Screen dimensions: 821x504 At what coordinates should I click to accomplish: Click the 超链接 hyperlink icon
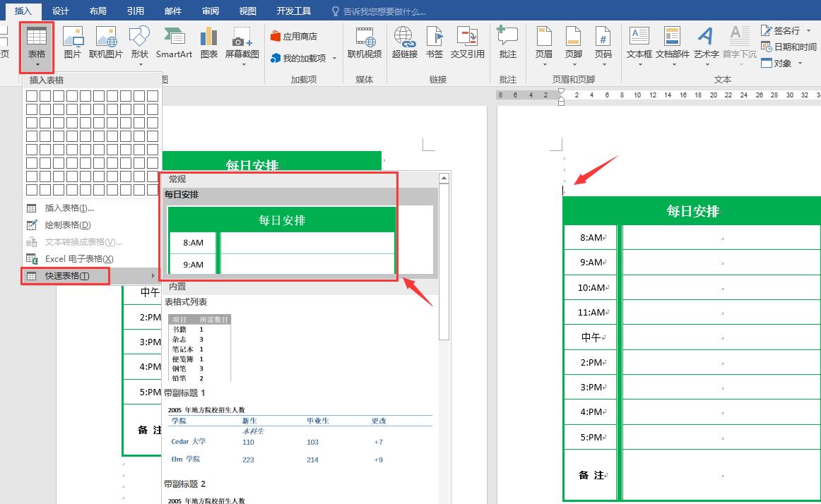coord(404,42)
